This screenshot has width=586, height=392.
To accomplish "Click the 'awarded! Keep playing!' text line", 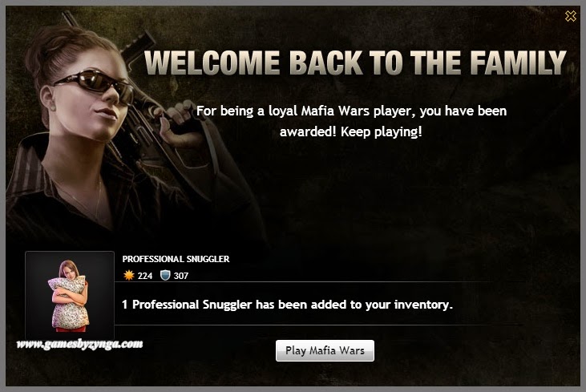I will [351, 131].
